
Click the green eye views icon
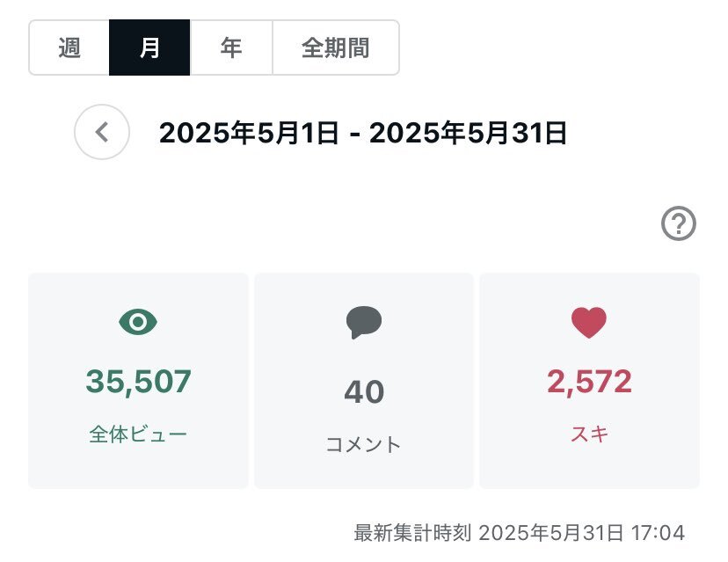[x=138, y=322]
